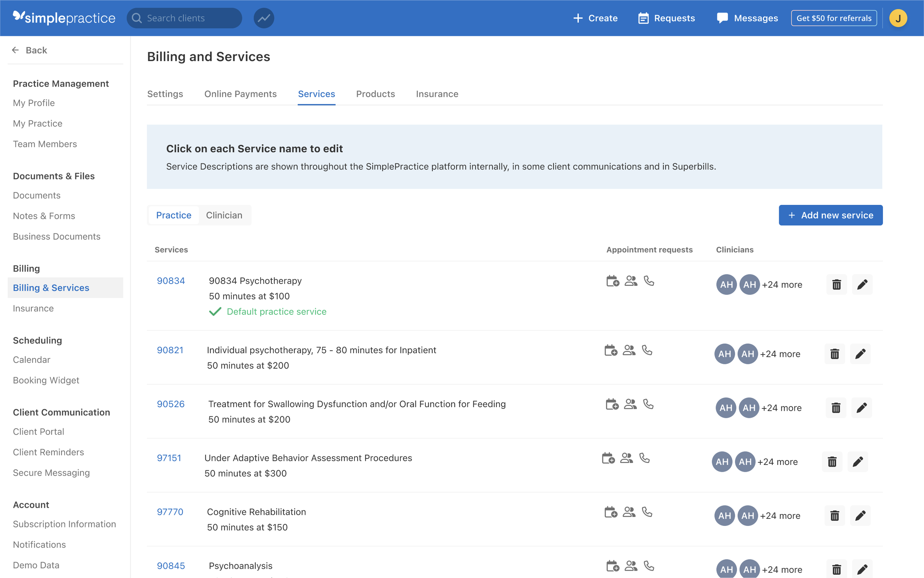Open service code 90845 link
The height and width of the screenshot is (578, 924).
point(171,565)
